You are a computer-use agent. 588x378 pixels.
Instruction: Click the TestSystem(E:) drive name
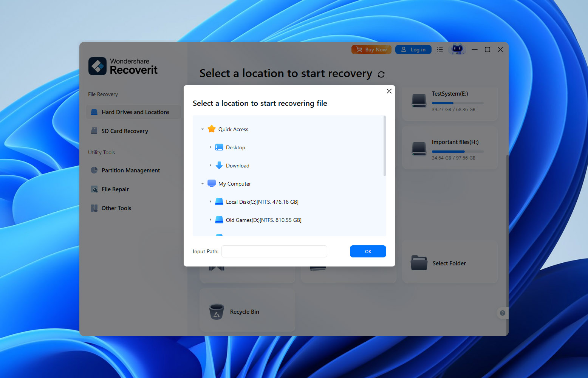click(x=450, y=94)
